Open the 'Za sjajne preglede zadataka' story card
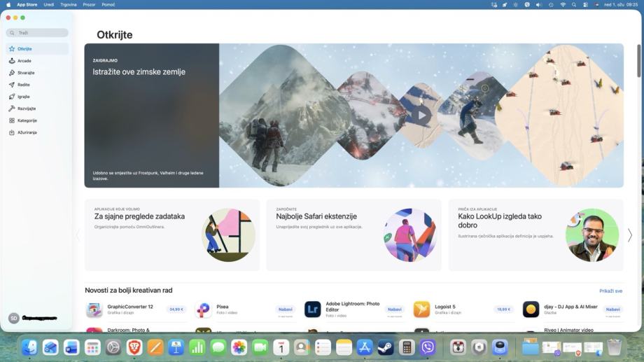 pos(172,235)
